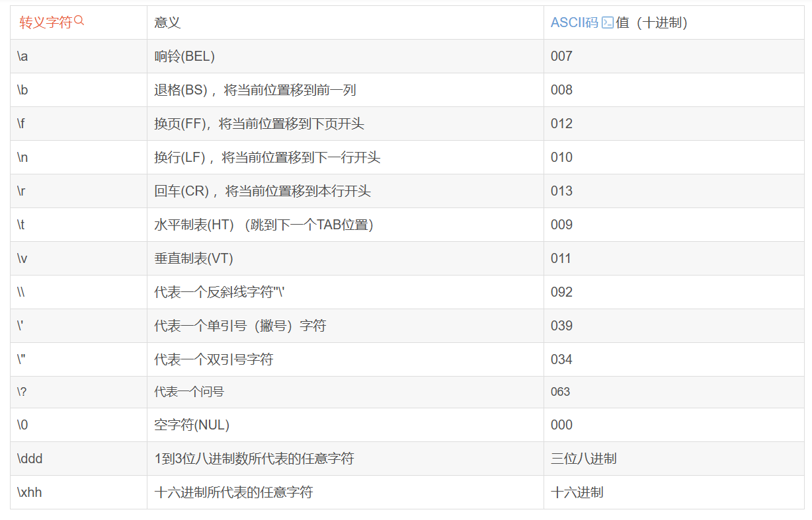Click the 009 value cell
Screen dimensions: 812x520
(x=674, y=225)
